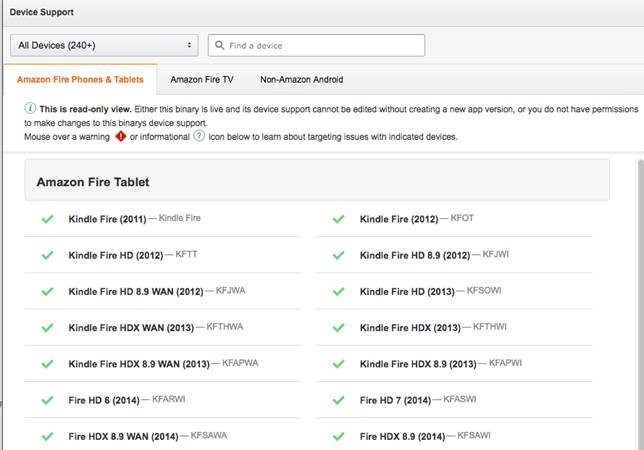Select Kindle Fire HD 8.9 WAN (2012) name
Viewport: 644px width, 450px height.
136,291
